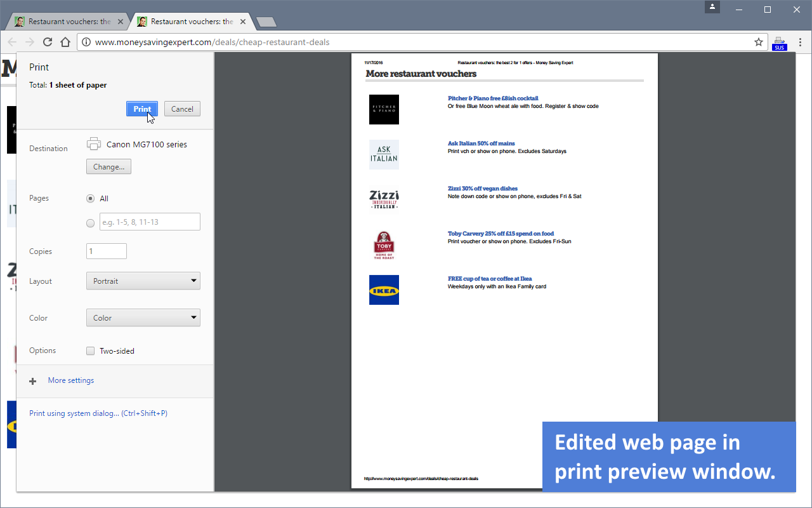Open the Layout Portrait dropdown
The image size is (812, 508).
[143, 281]
